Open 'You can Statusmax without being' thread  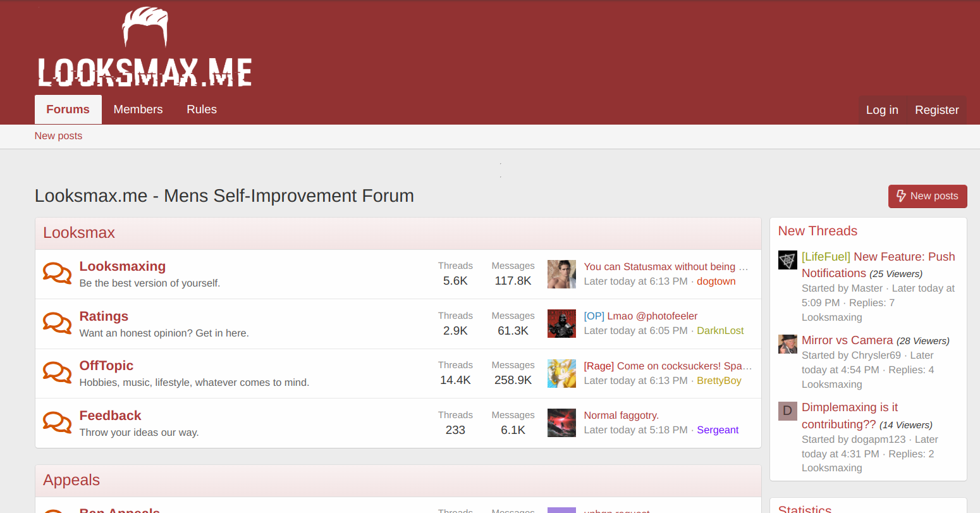(x=666, y=267)
